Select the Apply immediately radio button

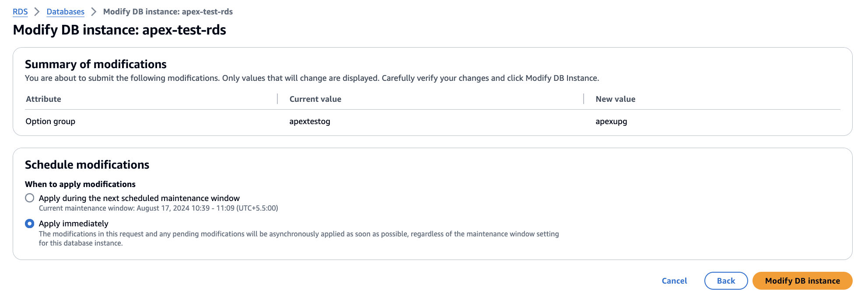(x=30, y=224)
